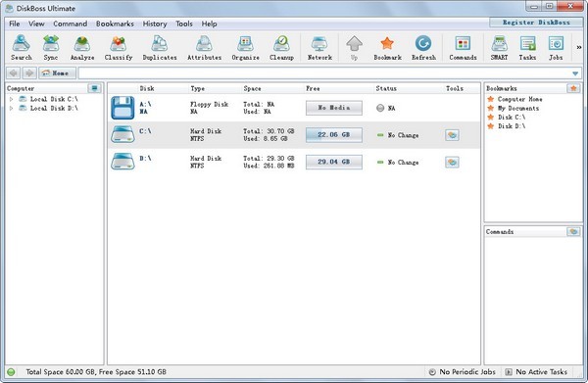The image size is (588, 383).
Task: Launch the Sync tool
Action: 51,48
